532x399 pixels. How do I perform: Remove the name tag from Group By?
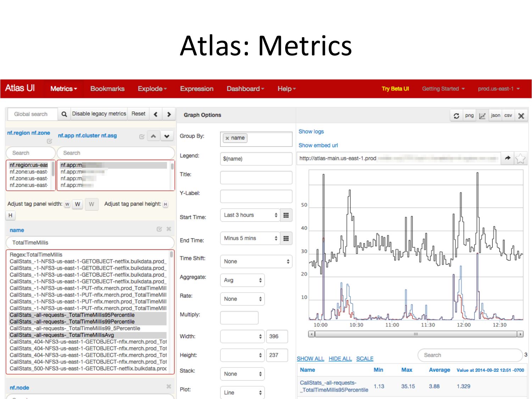coord(227,138)
